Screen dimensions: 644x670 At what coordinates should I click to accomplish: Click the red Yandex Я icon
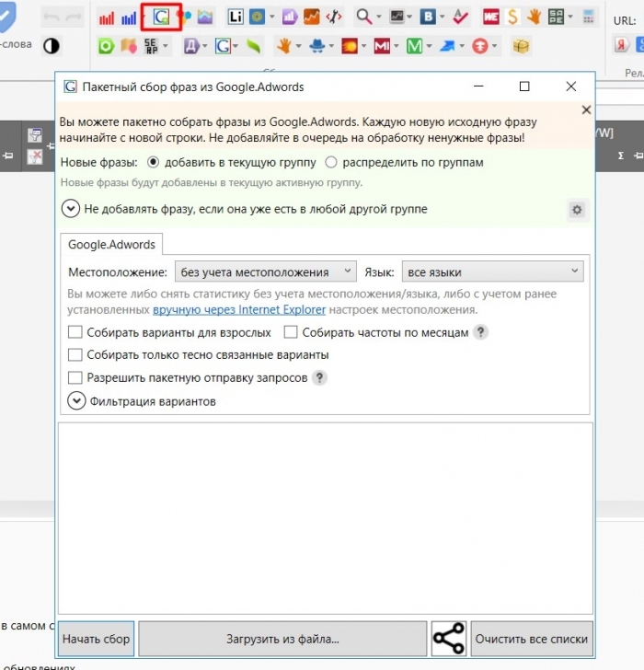(x=621, y=44)
